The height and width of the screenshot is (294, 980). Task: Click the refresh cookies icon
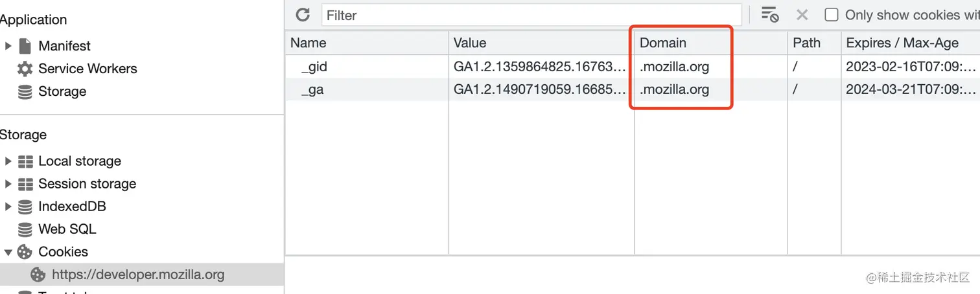303,15
